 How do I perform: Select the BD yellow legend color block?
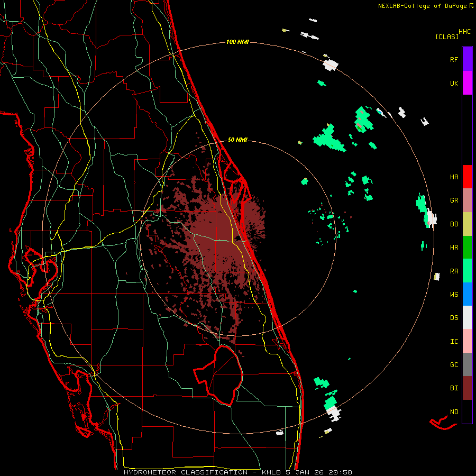(x=467, y=224)
